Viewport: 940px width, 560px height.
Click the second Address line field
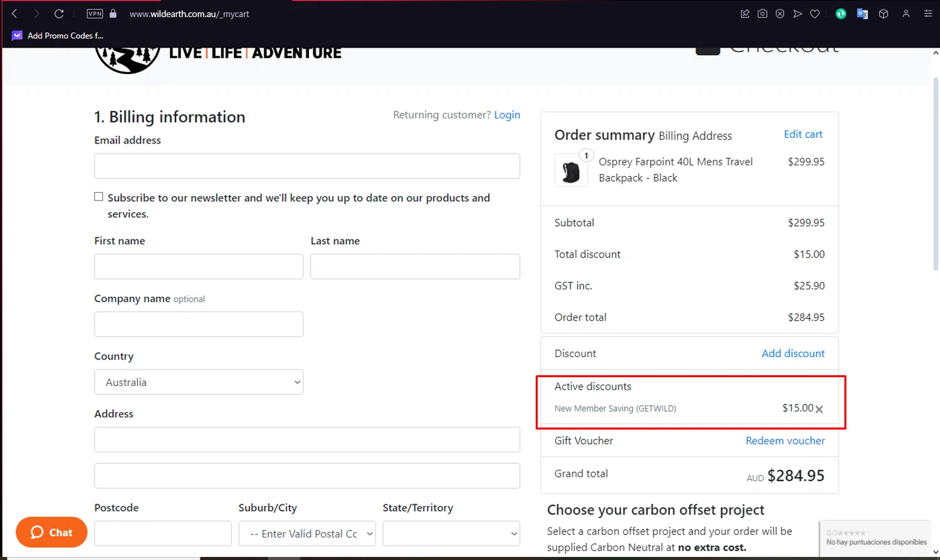[x=307, y=476]
